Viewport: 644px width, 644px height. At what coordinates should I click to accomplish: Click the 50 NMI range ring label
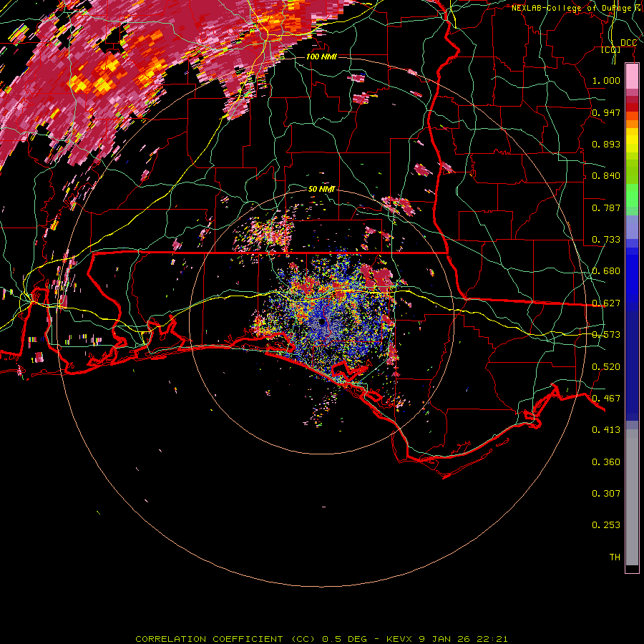(321, 189)
